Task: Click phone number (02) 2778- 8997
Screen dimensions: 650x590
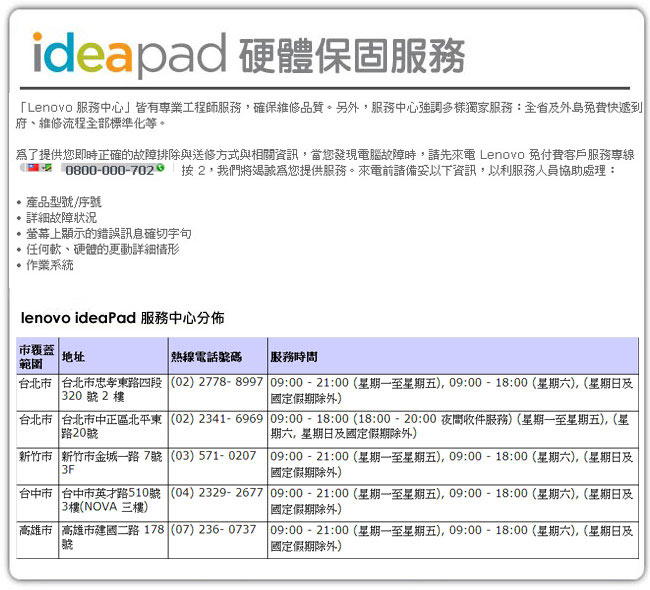Action: pos(217,381)
